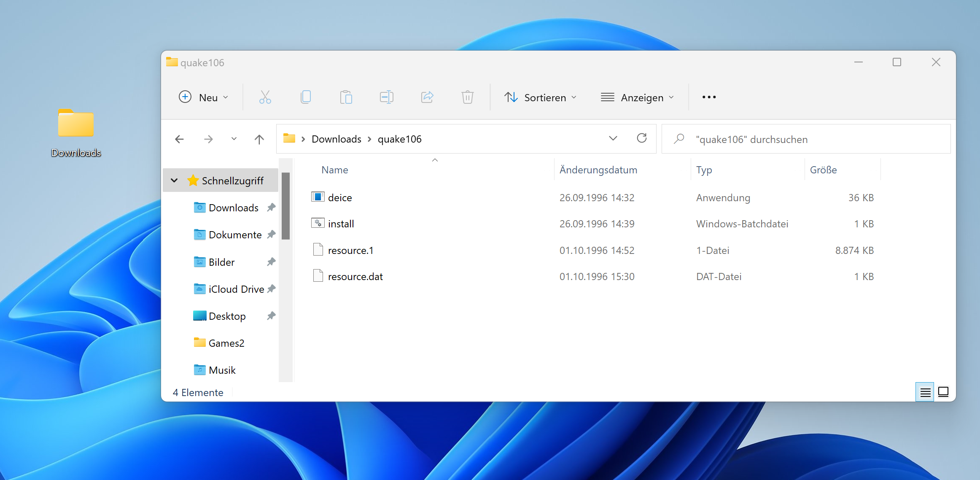Switch to details view in status bar
Screen dimensions: 980x480
point(925,392)
